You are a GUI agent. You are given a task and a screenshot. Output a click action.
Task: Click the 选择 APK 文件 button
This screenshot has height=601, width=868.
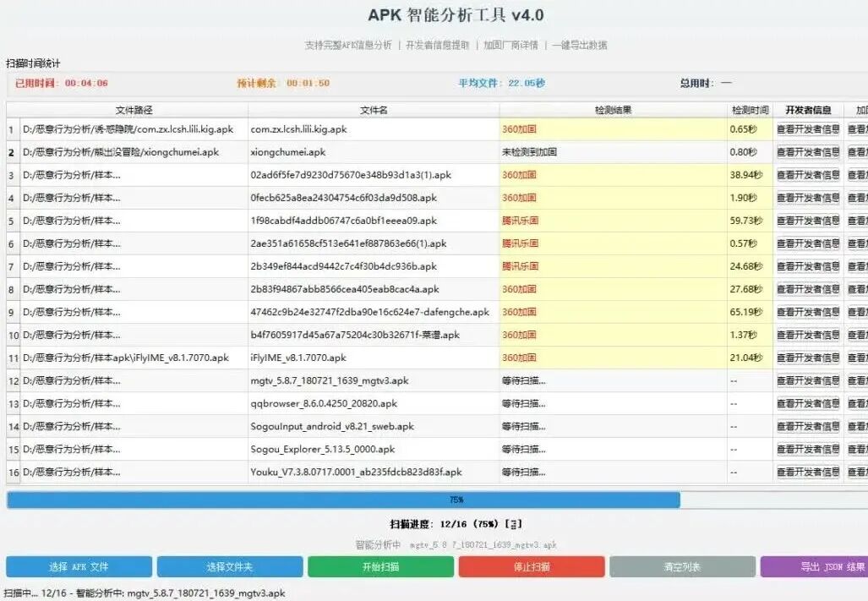79,566
